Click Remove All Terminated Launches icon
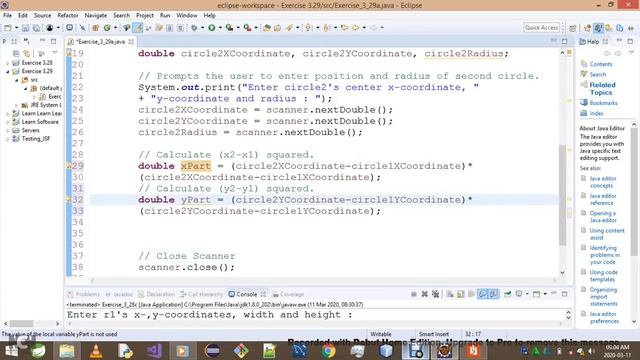Viewport: 640px width, 360px height. (436, 294)
